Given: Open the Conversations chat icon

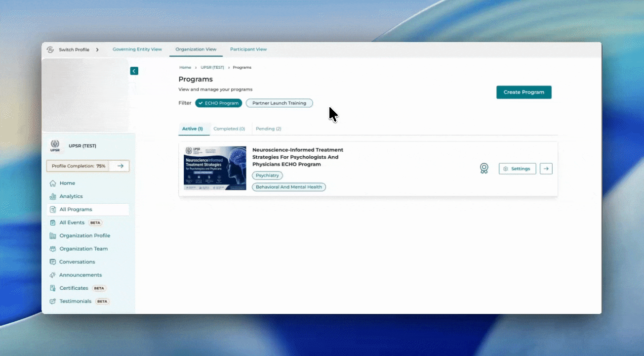Looking at the screenshot, I should [x=53, y=262].
